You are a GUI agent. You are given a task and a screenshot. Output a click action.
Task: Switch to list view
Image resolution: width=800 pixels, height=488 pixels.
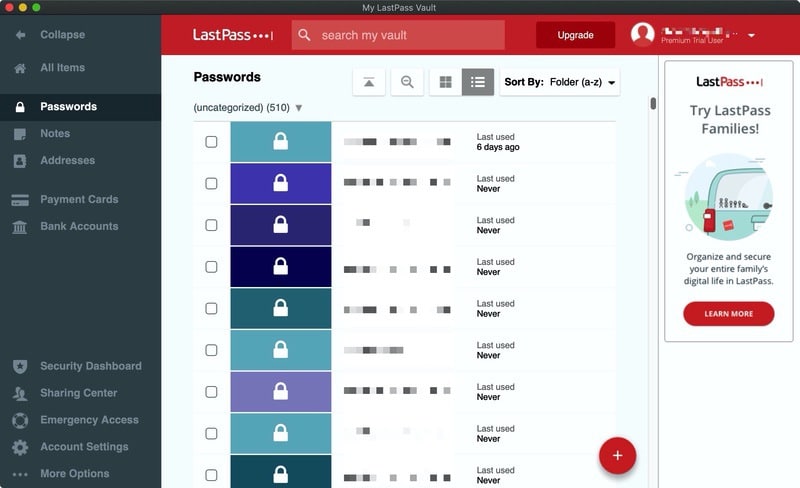coord(478,82)
